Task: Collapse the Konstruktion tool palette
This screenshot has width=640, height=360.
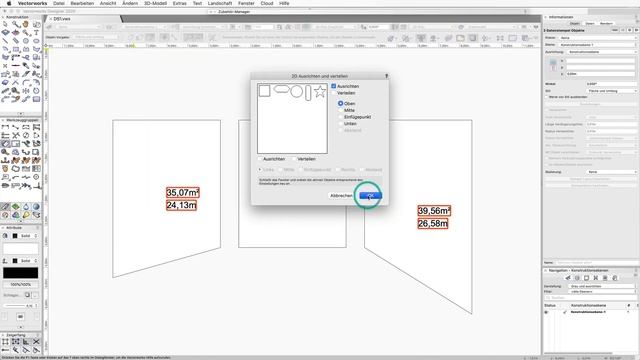Action: [3, 17]
